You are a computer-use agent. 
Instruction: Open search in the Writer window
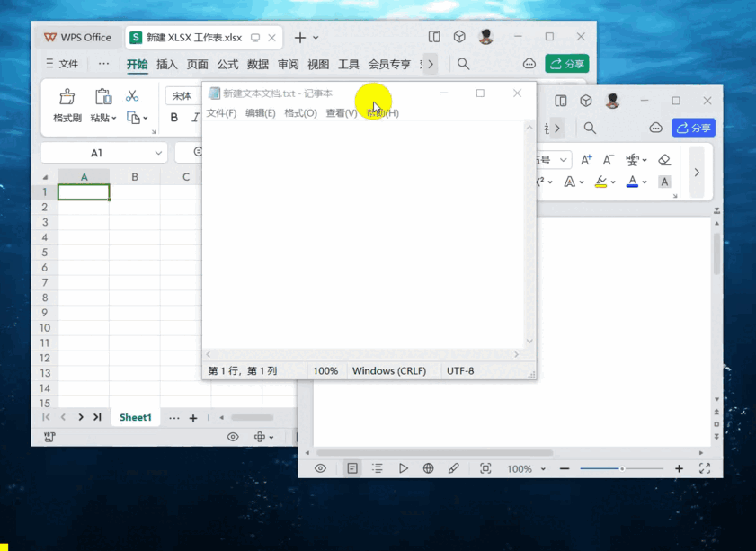(x=590, y=128)
